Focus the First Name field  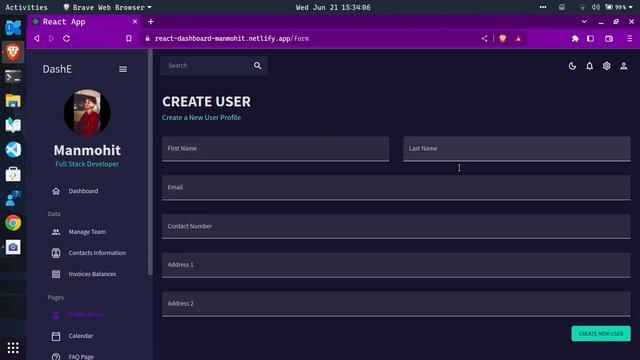(x=276, y=149)
